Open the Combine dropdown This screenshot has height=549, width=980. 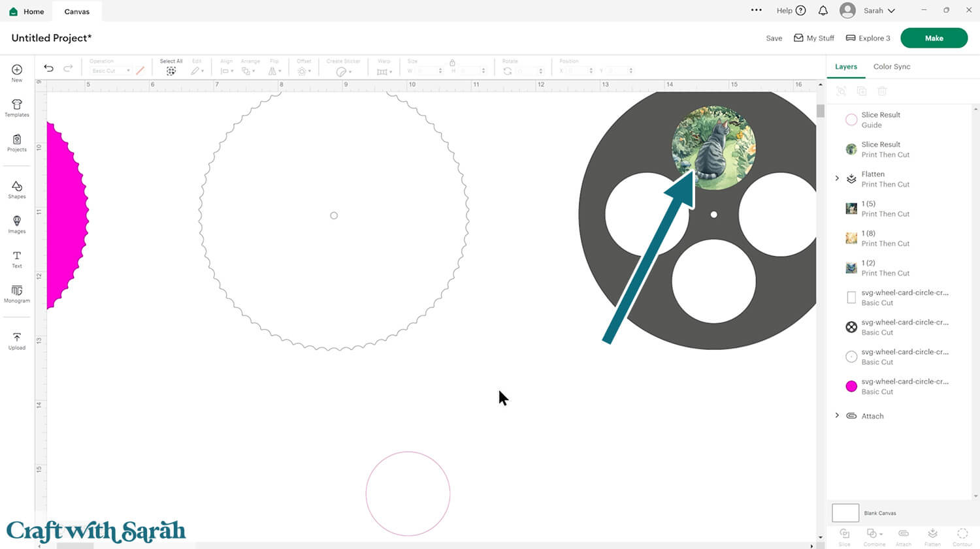(x=874, y=537)
